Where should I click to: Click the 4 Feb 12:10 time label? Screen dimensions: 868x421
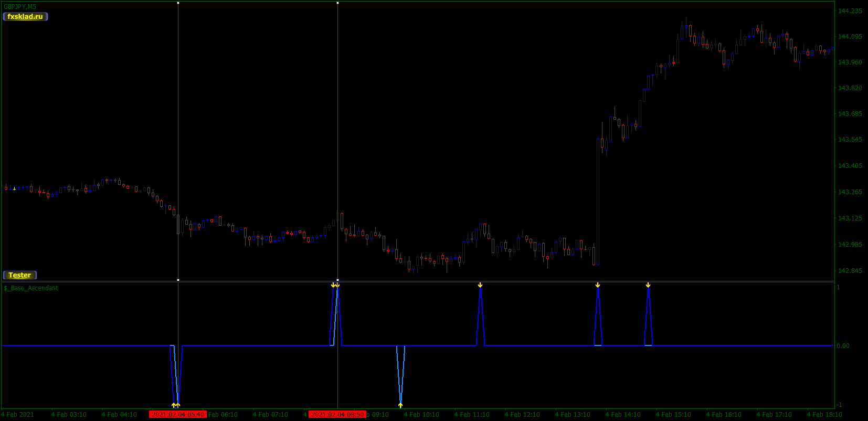click(x=522, y=415)
